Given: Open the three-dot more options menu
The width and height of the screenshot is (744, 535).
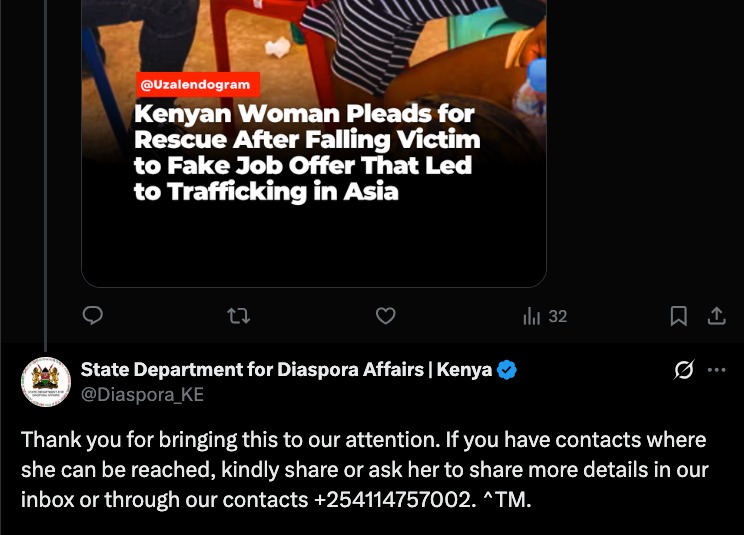Looking at the screenshot, I should [x=716, y=370].
